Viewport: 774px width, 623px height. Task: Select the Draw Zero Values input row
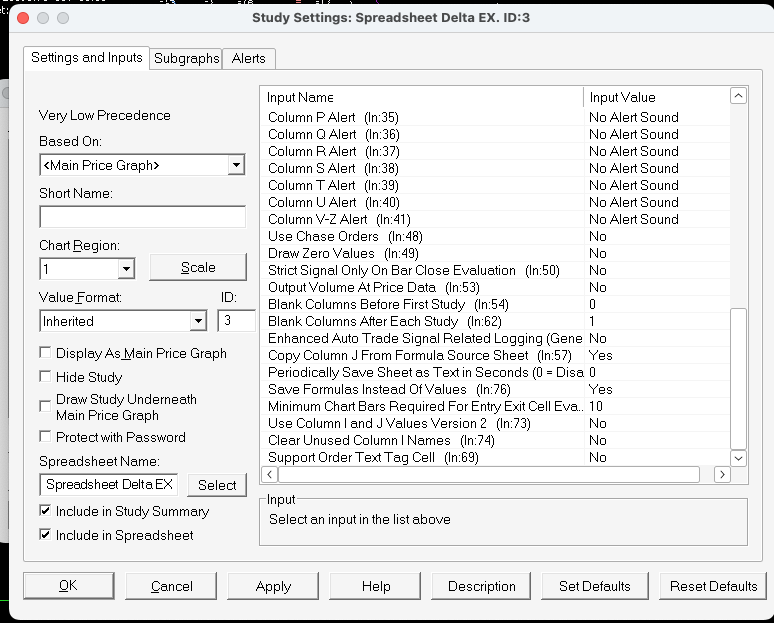[x=425, y=253]
